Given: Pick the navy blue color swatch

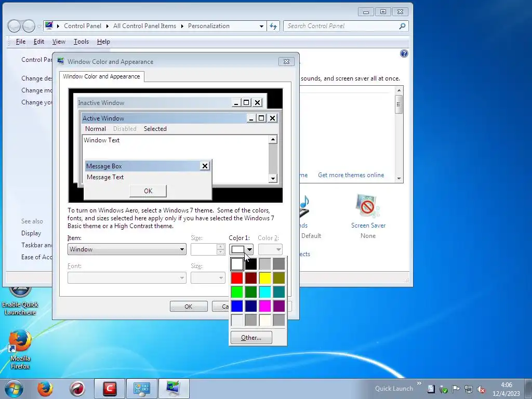Looking at the screenshot, I should point(251,306).
